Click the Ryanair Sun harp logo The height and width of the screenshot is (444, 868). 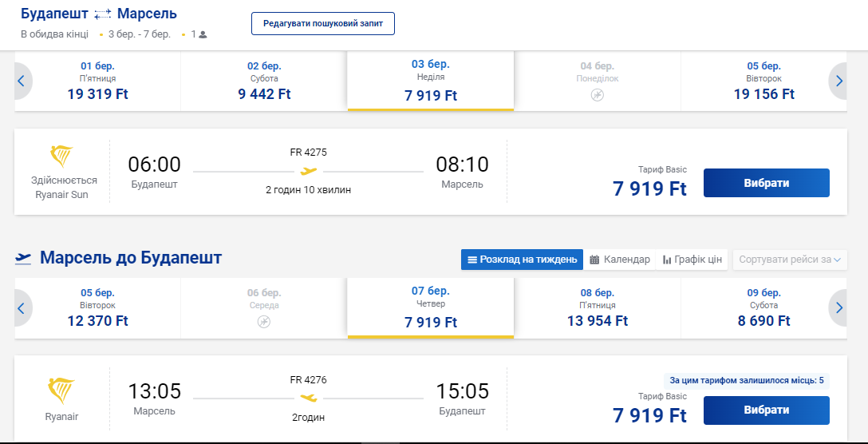tap(62, 157)
